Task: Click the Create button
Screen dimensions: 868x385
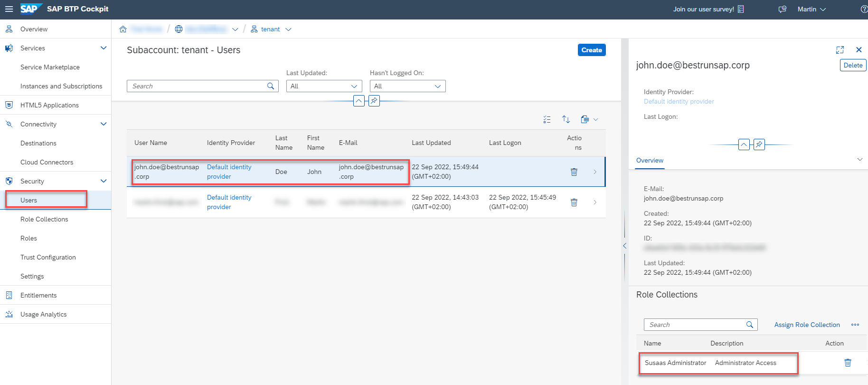Action: click(592, 50)
